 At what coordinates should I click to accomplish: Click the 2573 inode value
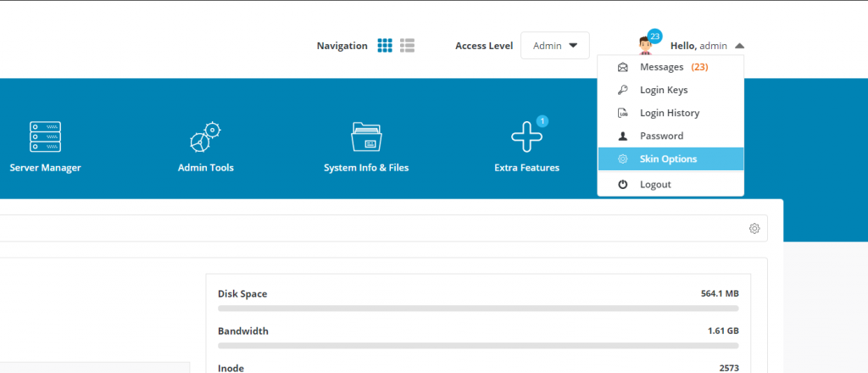(x=729, y=368)
